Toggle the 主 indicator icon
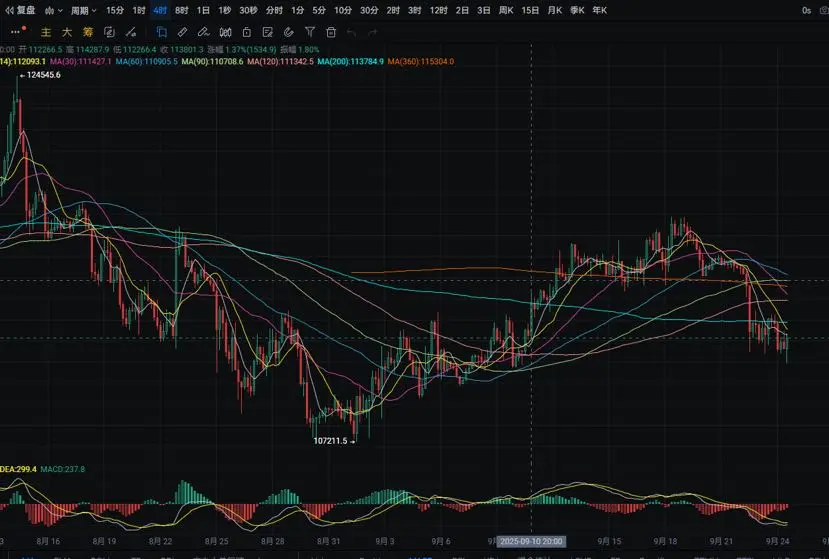This screenshot has height=559, width=829. coord(46,32)
